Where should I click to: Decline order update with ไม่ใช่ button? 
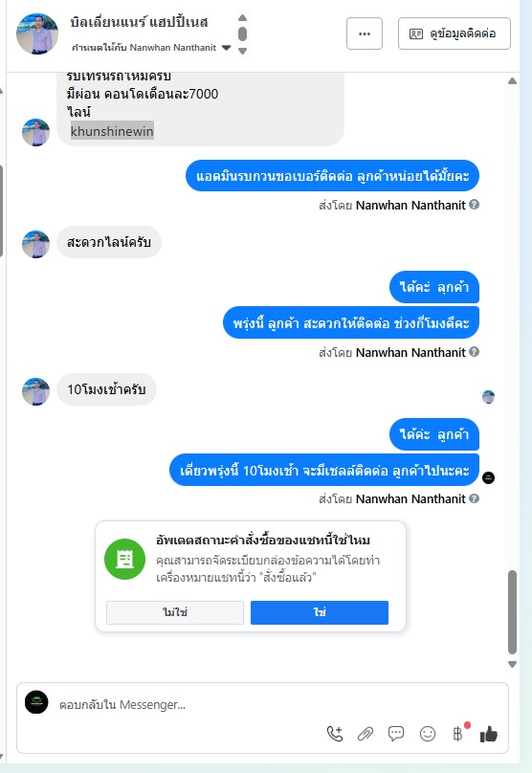pos(175,612)
